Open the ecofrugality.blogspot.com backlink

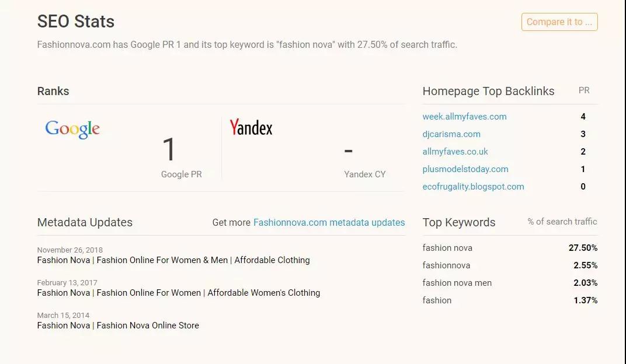pos(473,187)
